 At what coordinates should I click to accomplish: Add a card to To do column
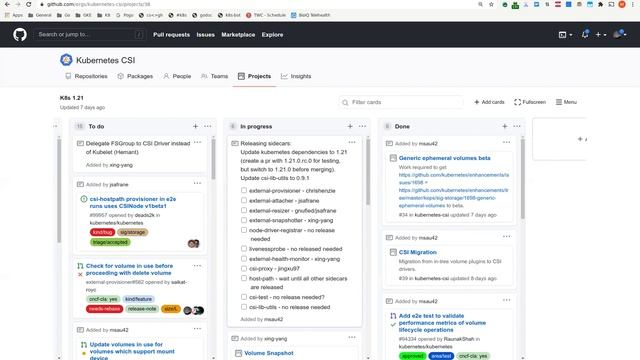click(196, 127)
